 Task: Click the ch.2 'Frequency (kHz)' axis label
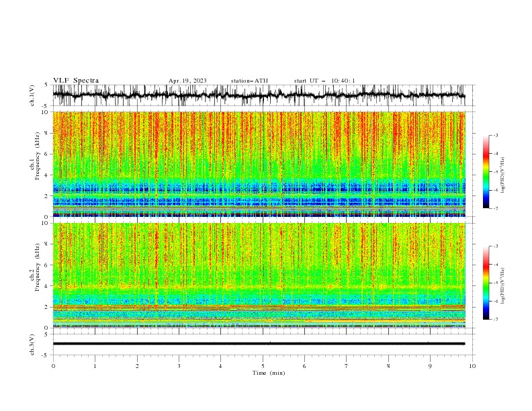[38, 267]
